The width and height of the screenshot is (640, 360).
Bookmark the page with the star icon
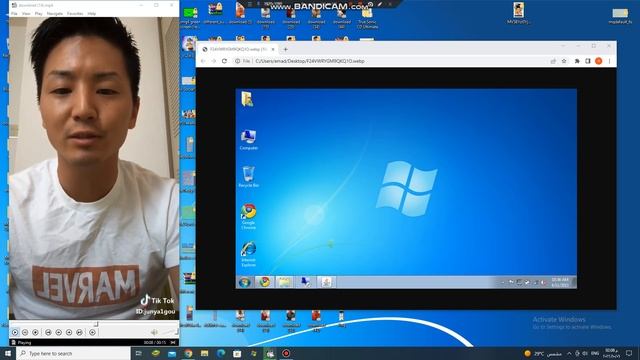point(564,61)
